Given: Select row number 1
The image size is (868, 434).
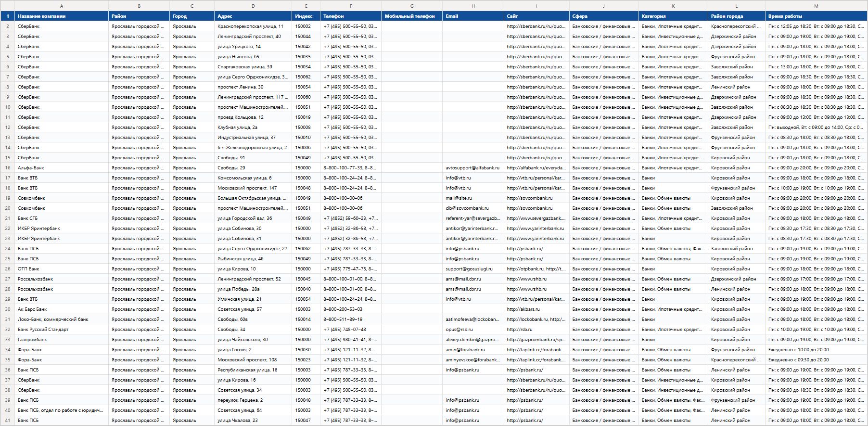Looking at the screenshot, I should 8,16.
